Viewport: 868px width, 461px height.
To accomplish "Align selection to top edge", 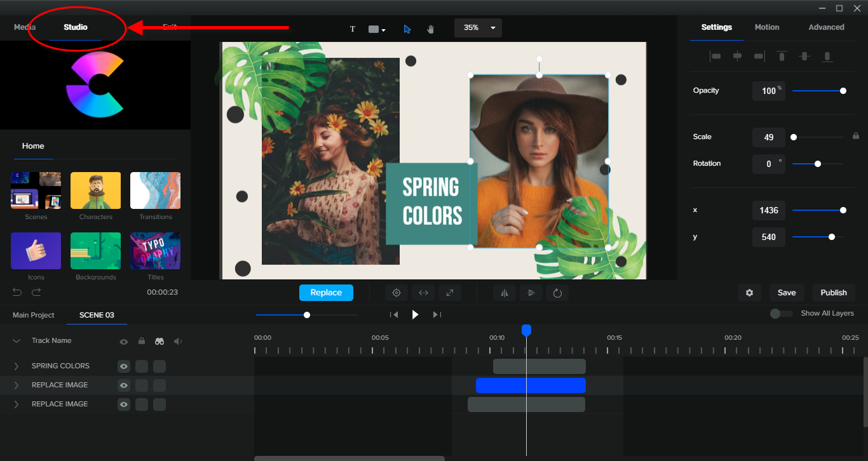I will [782, 57].
